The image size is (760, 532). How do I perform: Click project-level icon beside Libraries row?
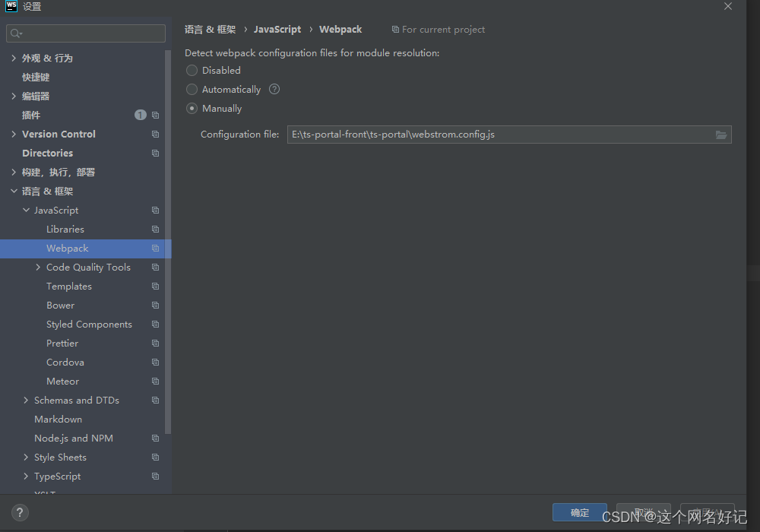pyautogui.click(x=155, y=230)
